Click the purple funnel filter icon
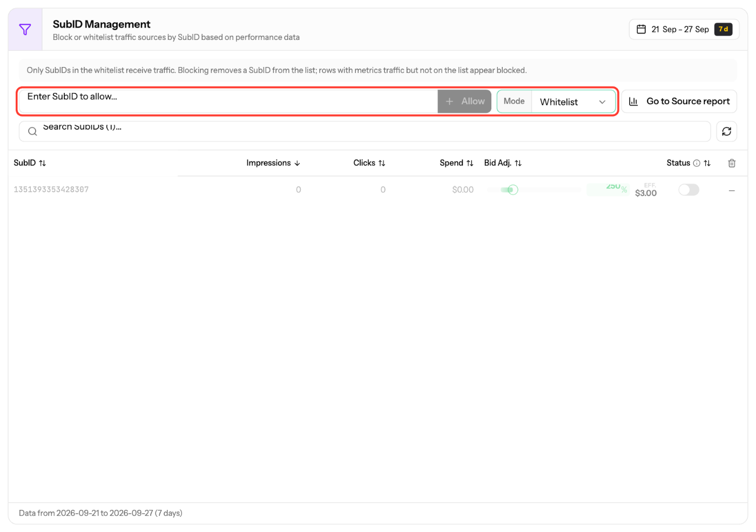Image resolution: width=756 pixels, height=532 pixels. point(25,30)
